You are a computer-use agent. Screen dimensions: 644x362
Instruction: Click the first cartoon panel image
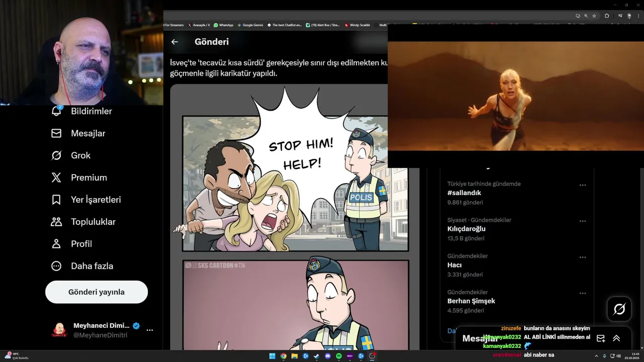pos(295,184)
